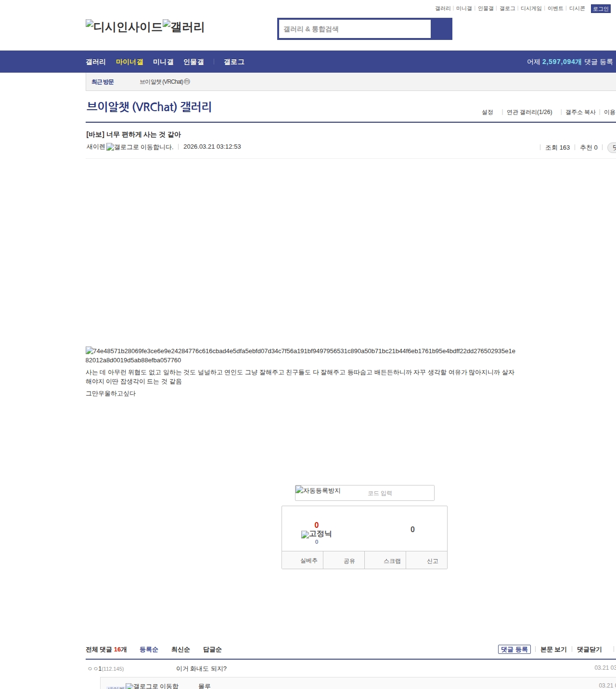Click the minor gallery ⓜ icon beside 브이알챗(VRChat)
616x689 pixels.
[187, 82]
